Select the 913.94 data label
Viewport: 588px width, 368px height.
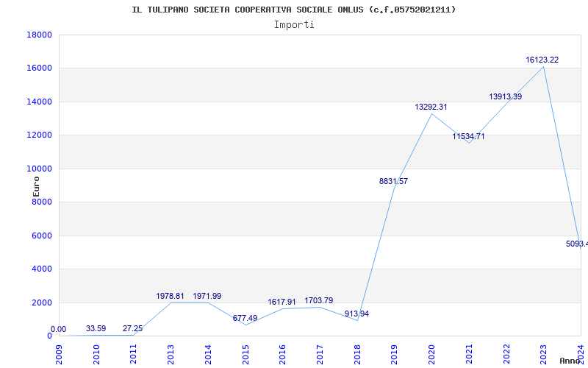356,314
